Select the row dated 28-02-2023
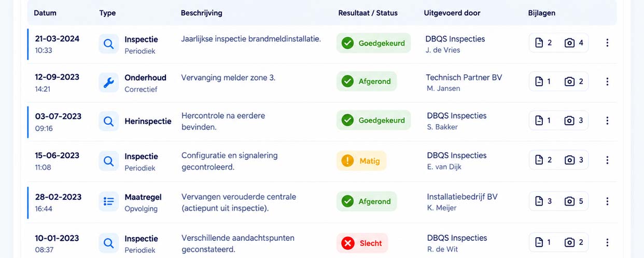644x258 pixels. click(x=322, y=202)
